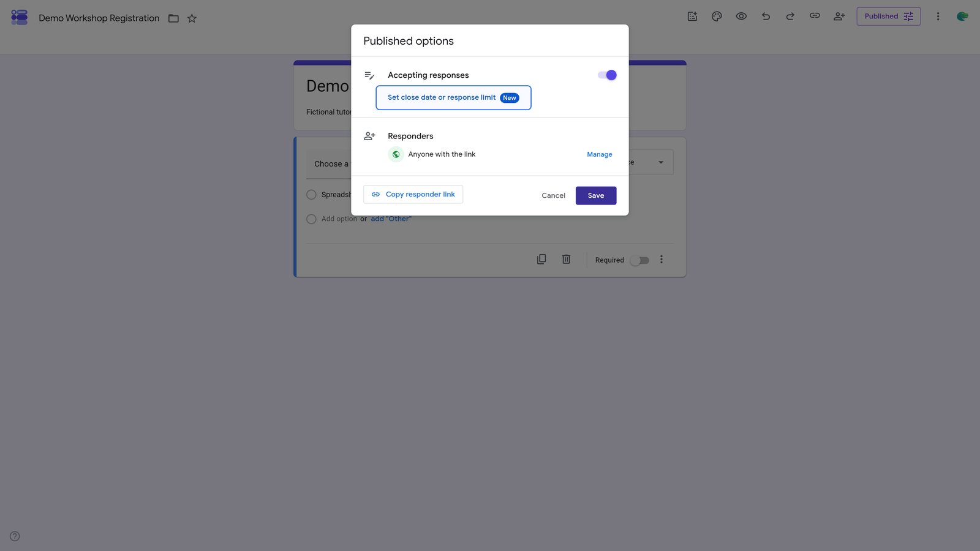
Task: Click the Google Forms home logo
Action: click(20, 17)
